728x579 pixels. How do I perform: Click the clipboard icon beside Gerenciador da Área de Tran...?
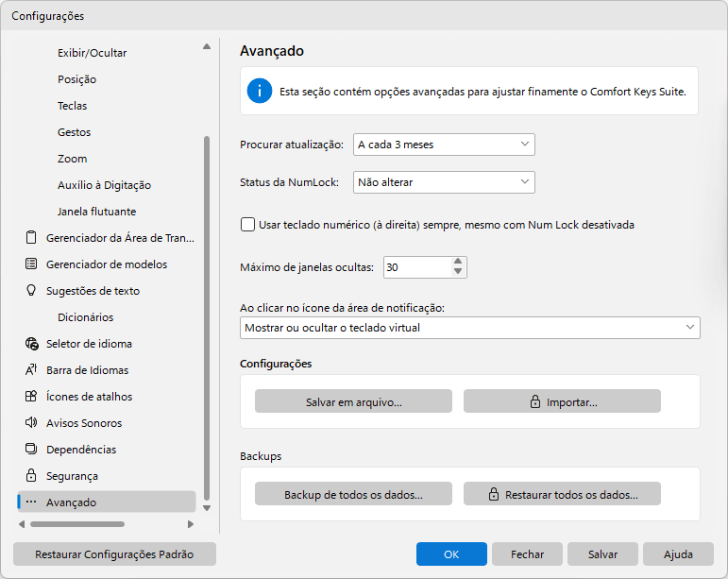31,237
